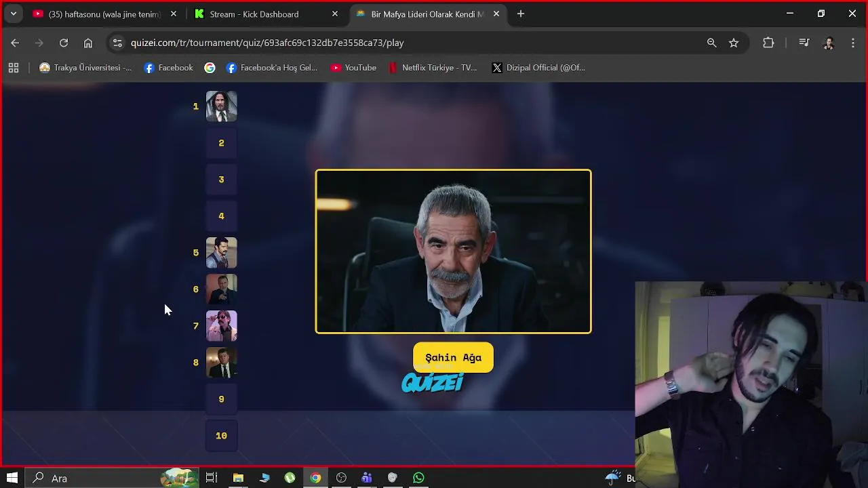Open the OBS Studio taskbar icon
Image resolution: width=868 pixels, height=488 pixels.
[x=341, y=478]
